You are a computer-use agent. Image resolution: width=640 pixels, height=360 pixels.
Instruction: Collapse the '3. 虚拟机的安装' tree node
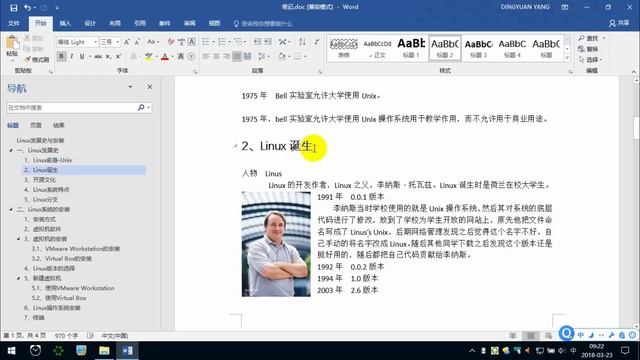pyautogui.click(x=18, y=239)
